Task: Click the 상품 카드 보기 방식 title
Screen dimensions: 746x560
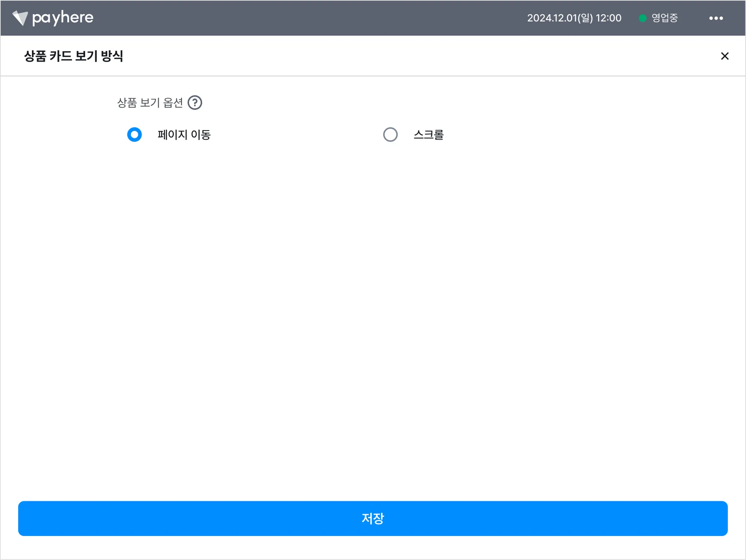Action: tap(74, 56)
